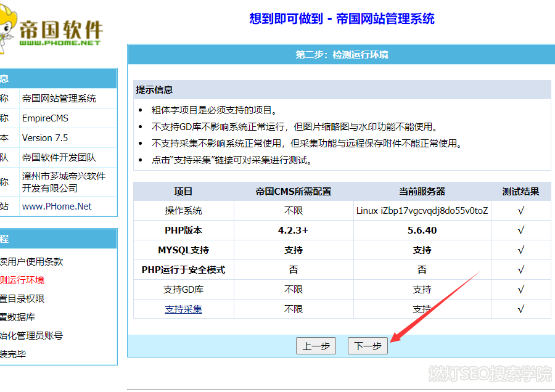Click the current PHP version 5.6.40
This screenshot has height=392, width=555.
(x=422, y=231)
